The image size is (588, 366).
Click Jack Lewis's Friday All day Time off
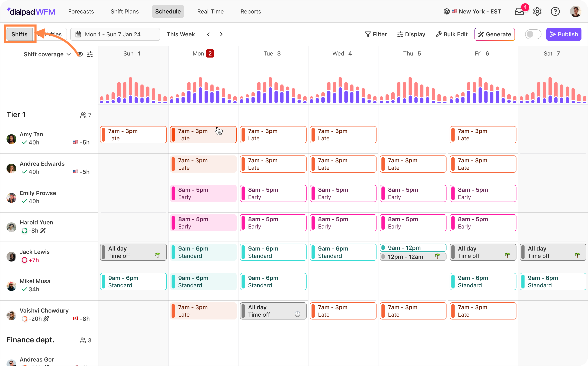click(483, 252)
